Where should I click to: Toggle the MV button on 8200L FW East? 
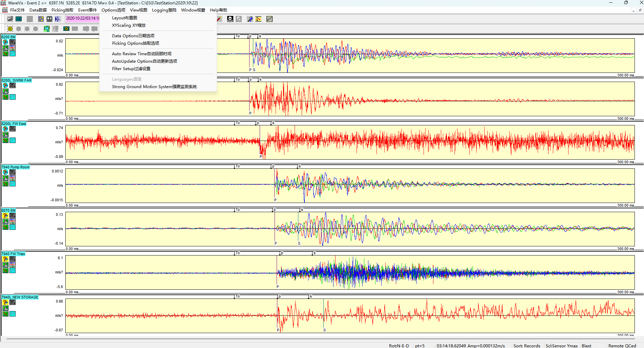13,140
